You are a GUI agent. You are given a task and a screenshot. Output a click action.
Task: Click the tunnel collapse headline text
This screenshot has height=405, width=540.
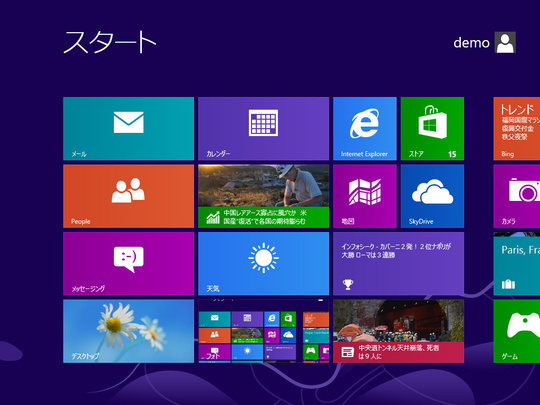click(399, 352)
